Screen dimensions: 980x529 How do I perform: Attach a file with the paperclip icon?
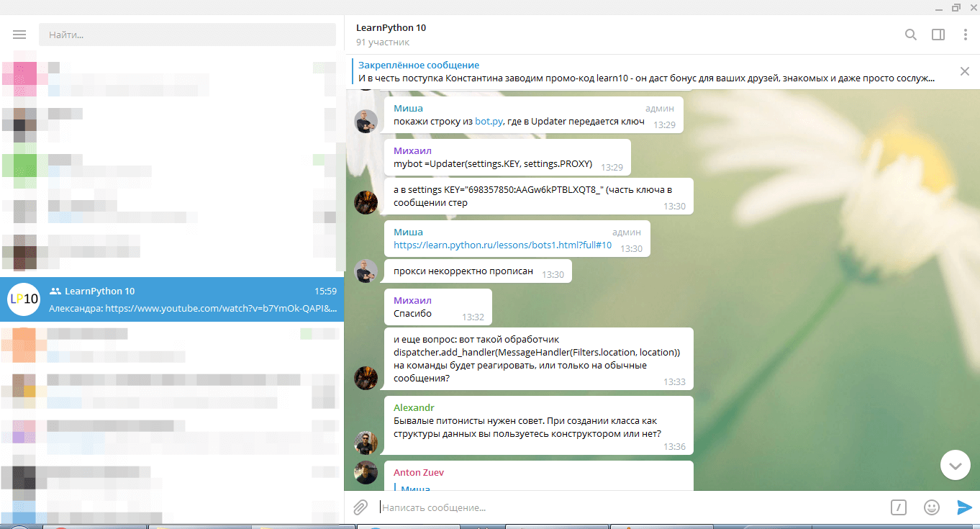pyautogui.click(x=360, y=507)
